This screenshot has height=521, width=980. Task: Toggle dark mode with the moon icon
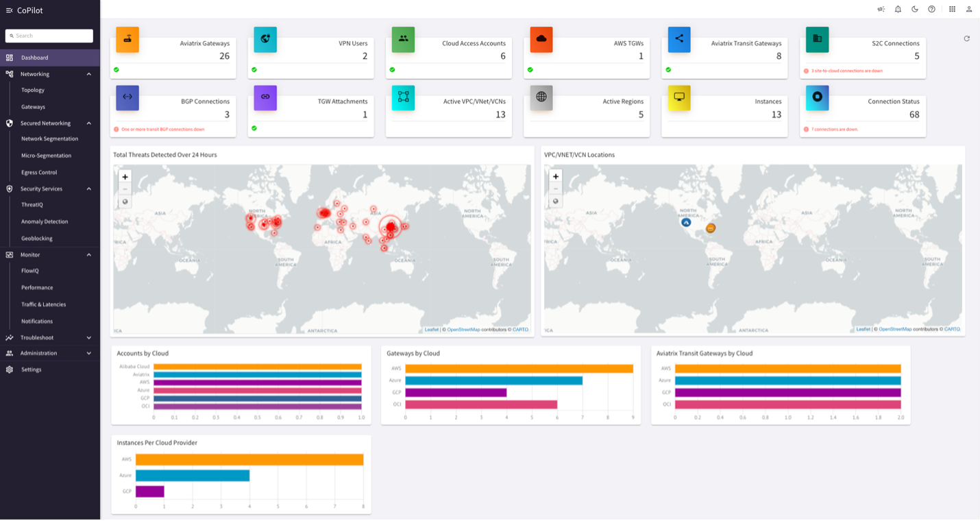click(x=914, y=9)
